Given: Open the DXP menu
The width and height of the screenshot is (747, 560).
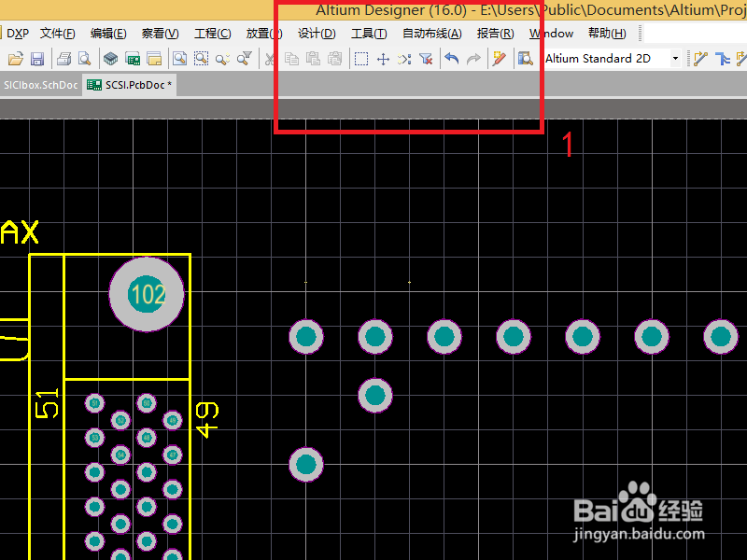Looking at the screenshot, I should pyautogui.click(x=18, y=34).
